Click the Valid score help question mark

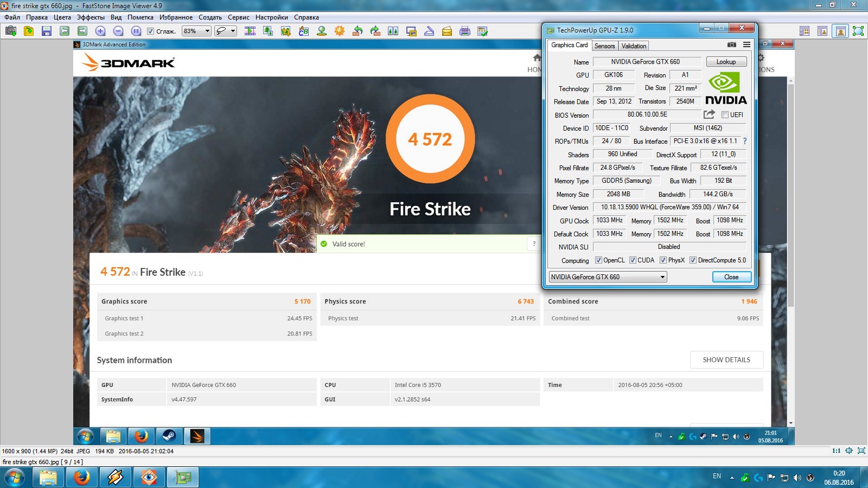point(534,244)
